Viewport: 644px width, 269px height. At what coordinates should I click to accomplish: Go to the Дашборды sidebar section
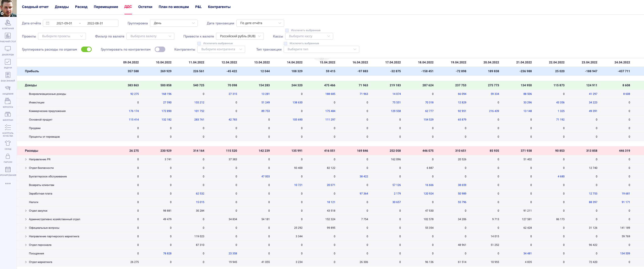click(x=8, y=49)
